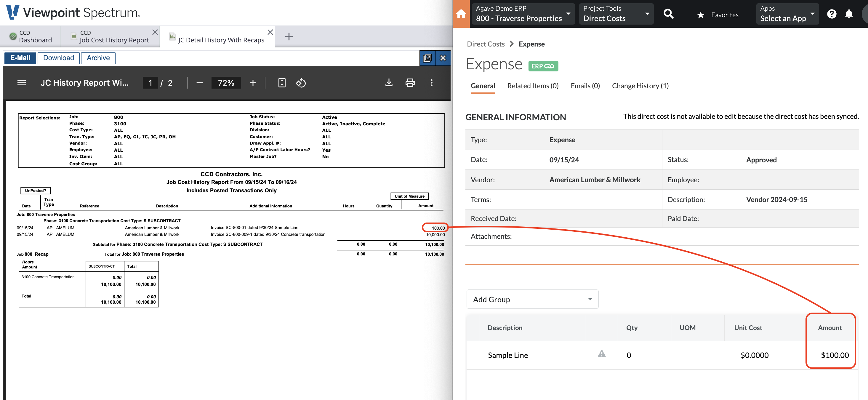Open the Emails (0) tab

tap(585, 86)
